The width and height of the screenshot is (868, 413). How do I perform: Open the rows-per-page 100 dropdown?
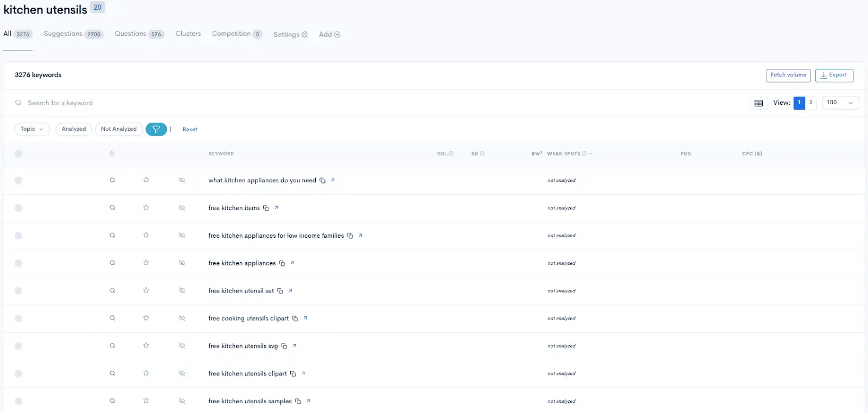coord(840,103)
